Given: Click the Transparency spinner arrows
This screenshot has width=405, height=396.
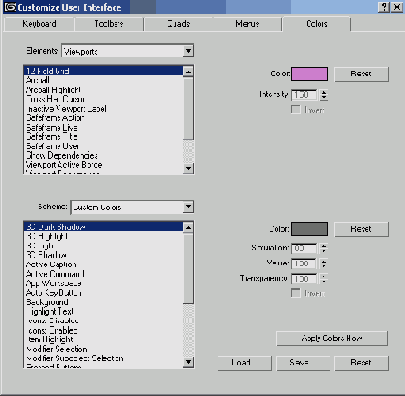Looking at the screenshot, I should (x=324, y=279).
